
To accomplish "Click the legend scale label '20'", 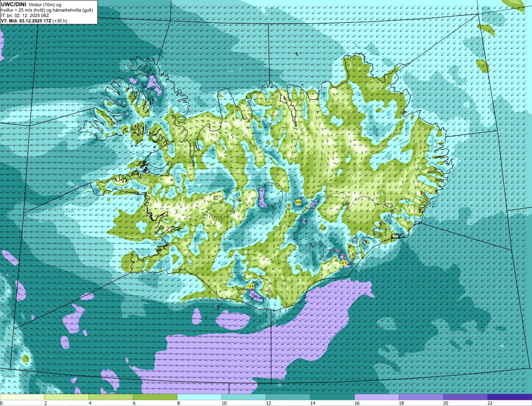I will [x=446, y=403].
